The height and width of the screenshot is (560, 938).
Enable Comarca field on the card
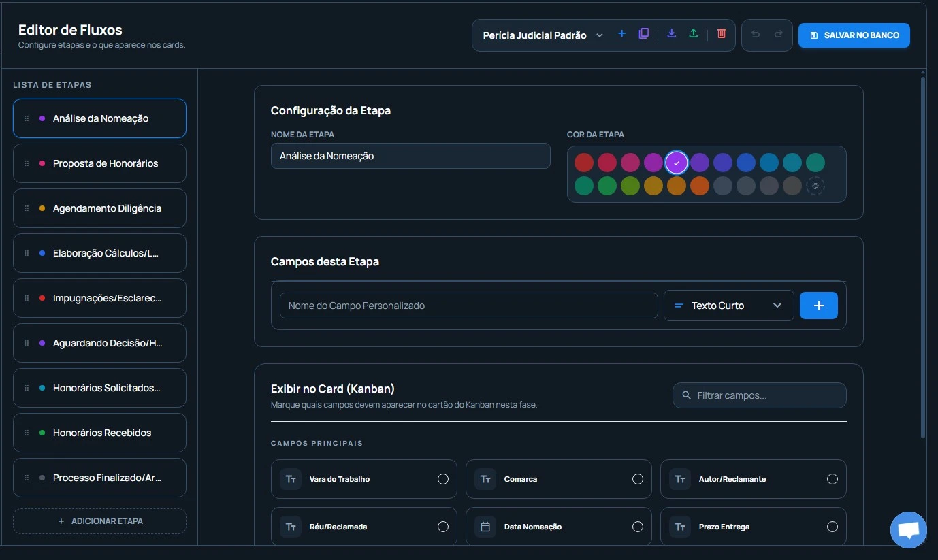pyautogui.click(x=638, y=479)
